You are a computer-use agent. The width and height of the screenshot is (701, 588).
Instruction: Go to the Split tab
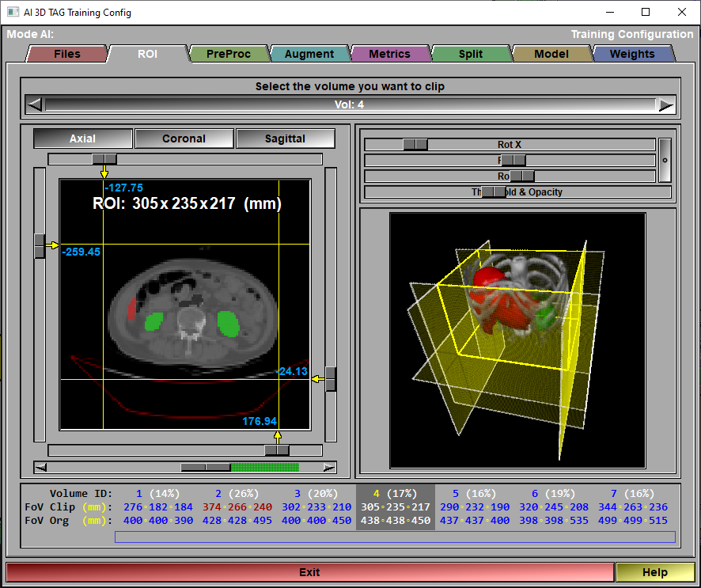471,54
